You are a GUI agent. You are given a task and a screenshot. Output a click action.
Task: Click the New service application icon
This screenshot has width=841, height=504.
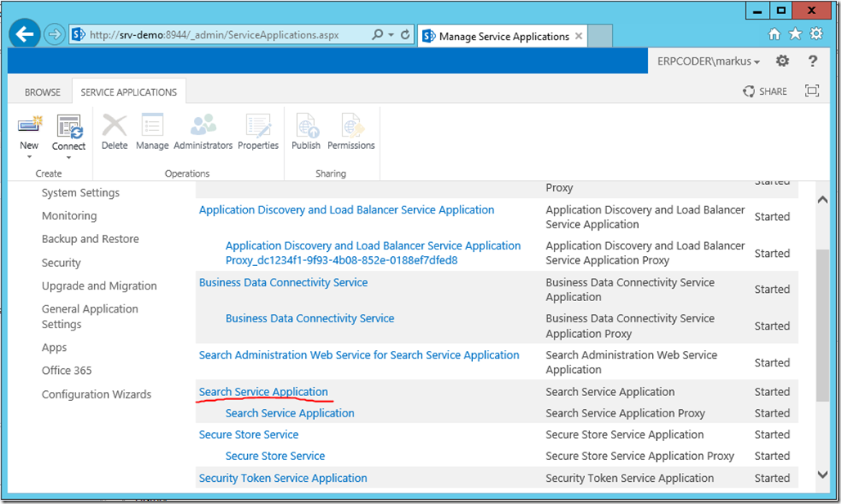coord(29,126)
